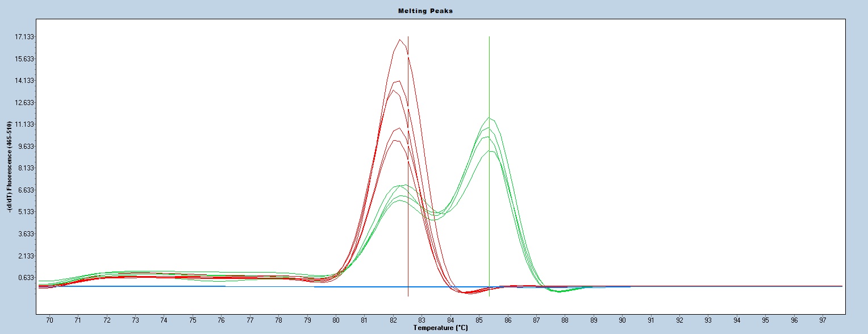This screenshot has height=334, width=868.
Task: Select the lower green peak near 82 °C
Action: click(x=402, y=186)
